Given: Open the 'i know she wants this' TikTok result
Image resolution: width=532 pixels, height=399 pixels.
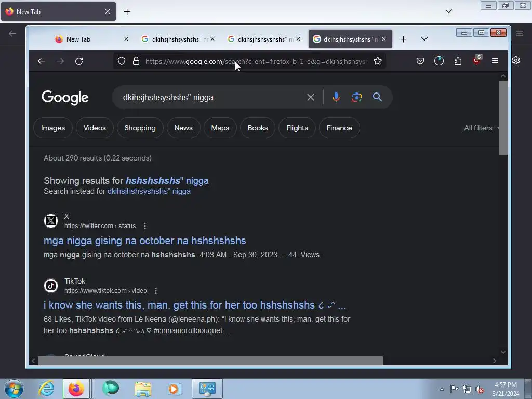Looking at the screenshot, I should [195, 305].
